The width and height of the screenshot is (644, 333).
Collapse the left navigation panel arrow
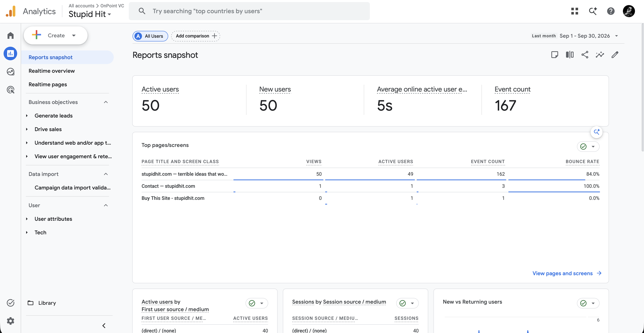pyautogui.click(x=104, y=325)
